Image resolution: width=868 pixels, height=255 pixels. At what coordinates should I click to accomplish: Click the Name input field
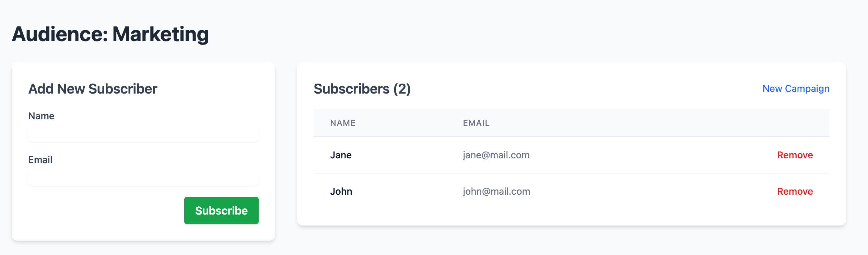[143, 134]
